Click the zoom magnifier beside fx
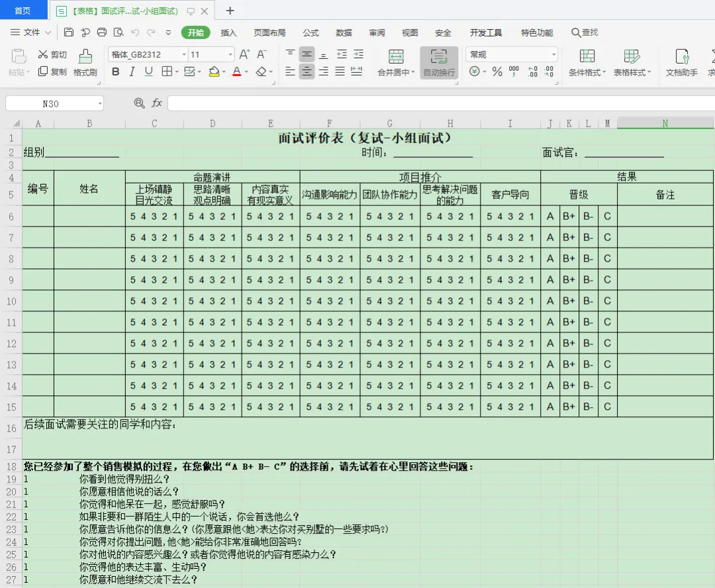This screenshot has height=588, width=715. [139, 103]
